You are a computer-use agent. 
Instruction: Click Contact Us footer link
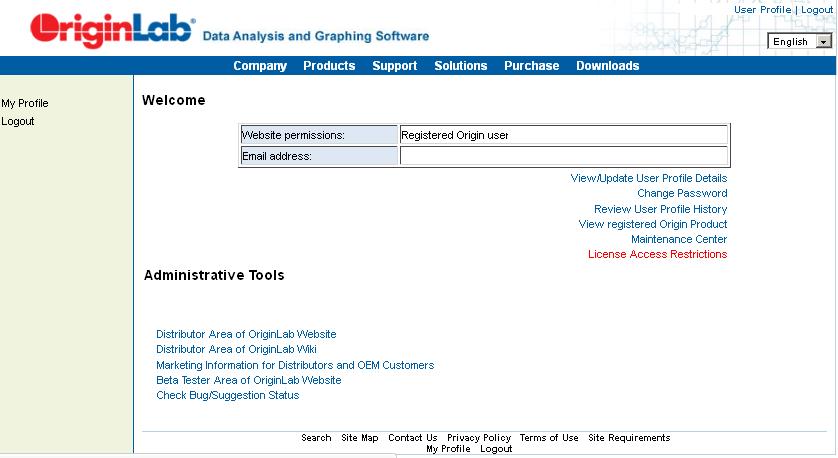[413, 438]
